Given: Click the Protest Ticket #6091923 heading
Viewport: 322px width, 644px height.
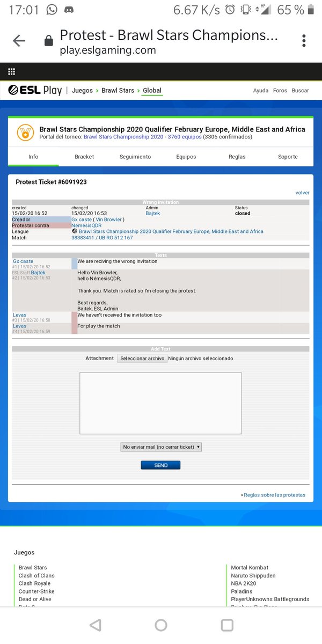Looking at the screenshot, I should pos(51,182).
